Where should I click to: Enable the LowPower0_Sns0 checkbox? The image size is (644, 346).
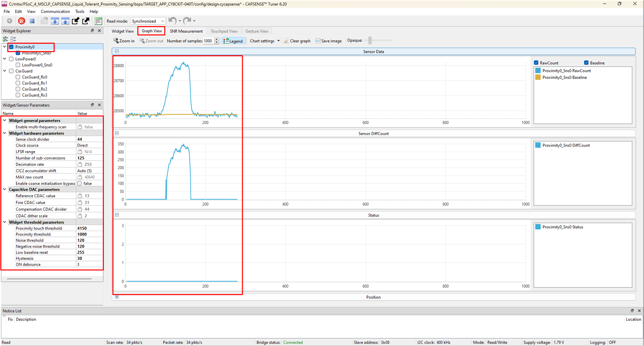[x=18, y=65]
